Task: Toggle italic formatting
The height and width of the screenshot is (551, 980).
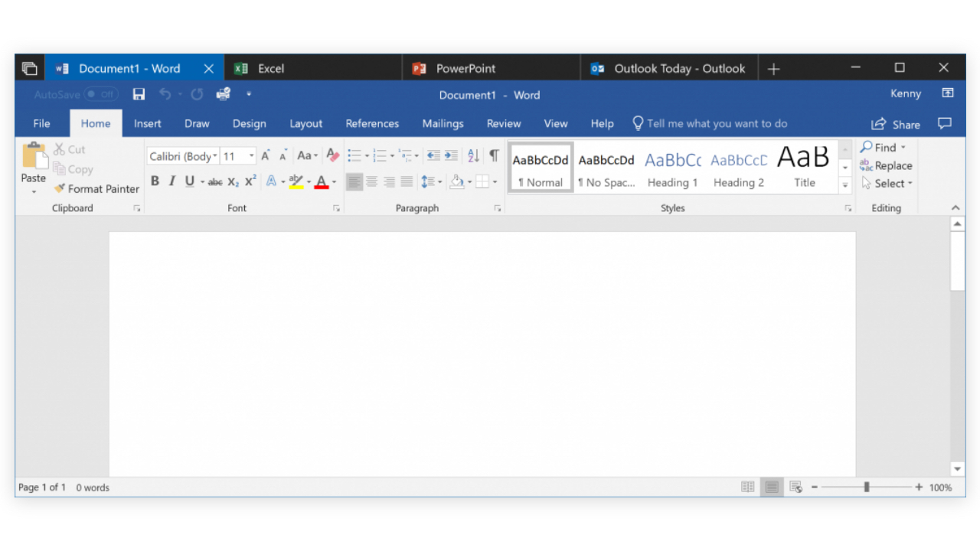Action: 172,181
